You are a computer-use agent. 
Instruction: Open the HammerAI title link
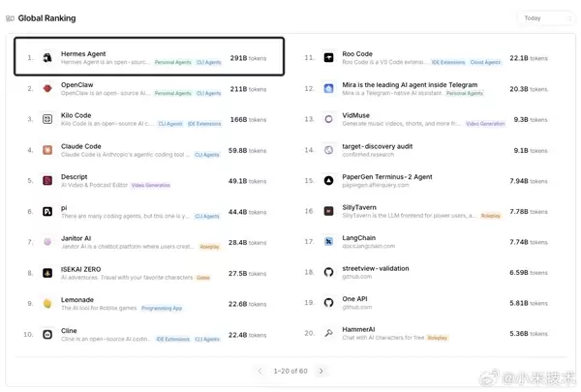pos(358,329)
